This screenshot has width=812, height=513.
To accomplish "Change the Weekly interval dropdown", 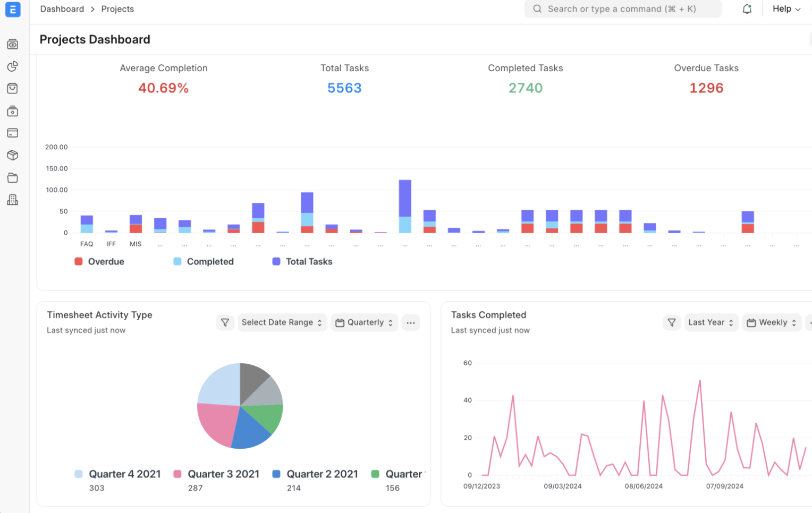I will tap(771, 322).
